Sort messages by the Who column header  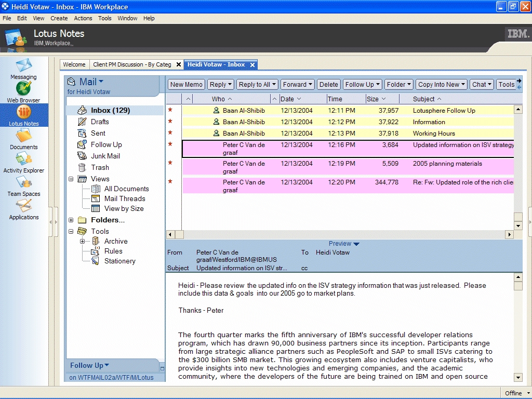(222, 99)
